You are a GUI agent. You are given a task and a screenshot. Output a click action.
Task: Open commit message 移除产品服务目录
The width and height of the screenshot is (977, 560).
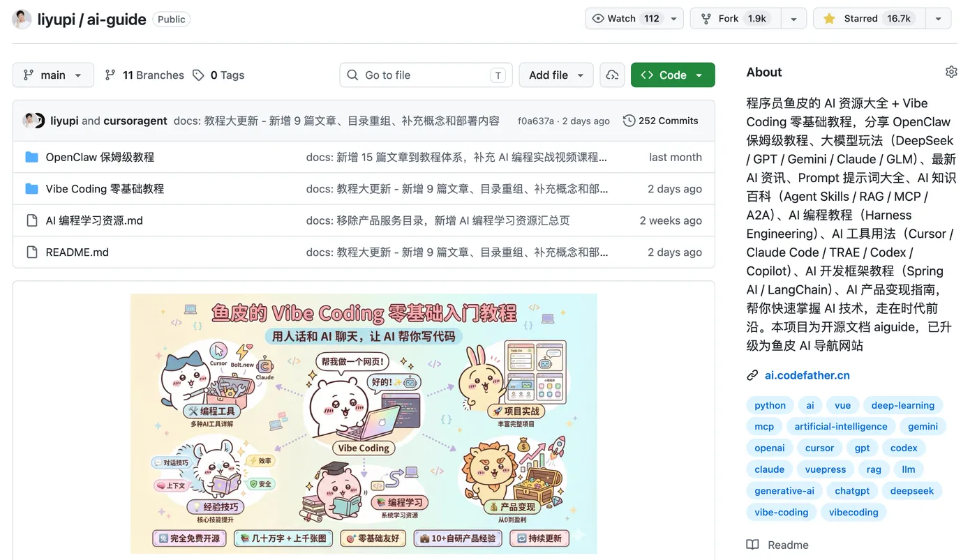[438, 220]
